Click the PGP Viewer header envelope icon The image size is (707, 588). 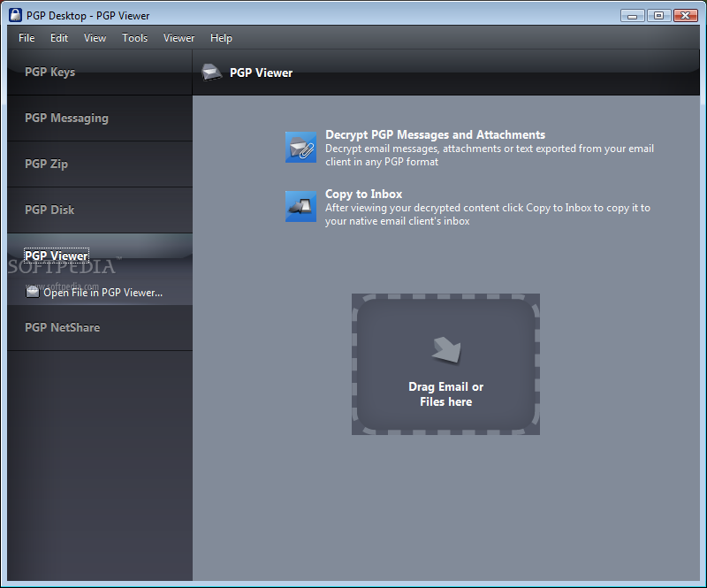(211, 73)
